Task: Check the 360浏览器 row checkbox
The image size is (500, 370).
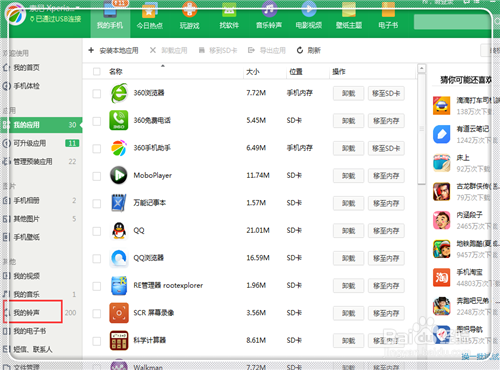Action: point(97,93)
